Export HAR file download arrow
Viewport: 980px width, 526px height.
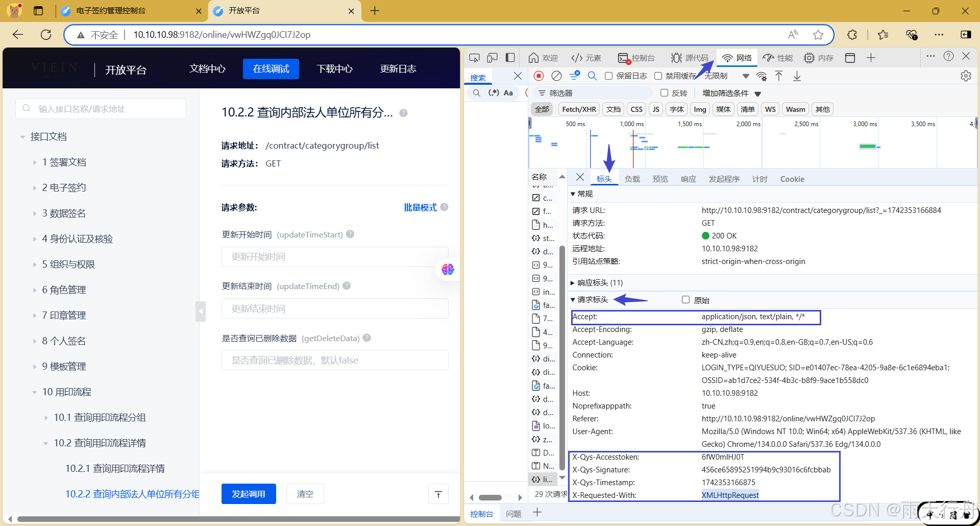(797, 76)
